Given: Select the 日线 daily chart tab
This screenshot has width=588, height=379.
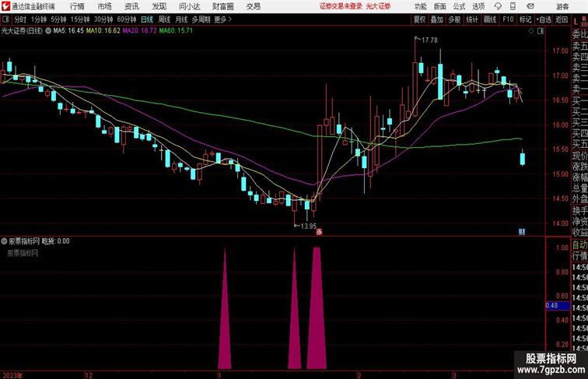Looking at the screenshot, I should 147,19.
